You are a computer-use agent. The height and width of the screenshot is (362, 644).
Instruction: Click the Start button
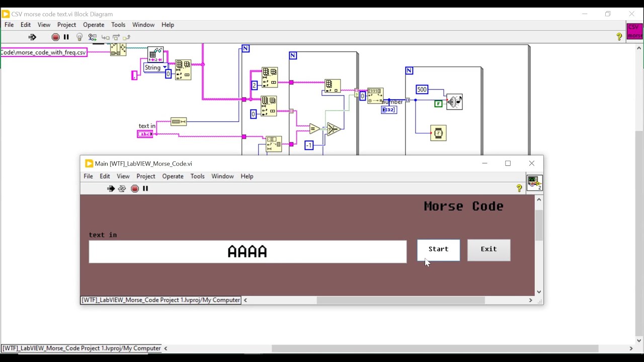point(438,250)
